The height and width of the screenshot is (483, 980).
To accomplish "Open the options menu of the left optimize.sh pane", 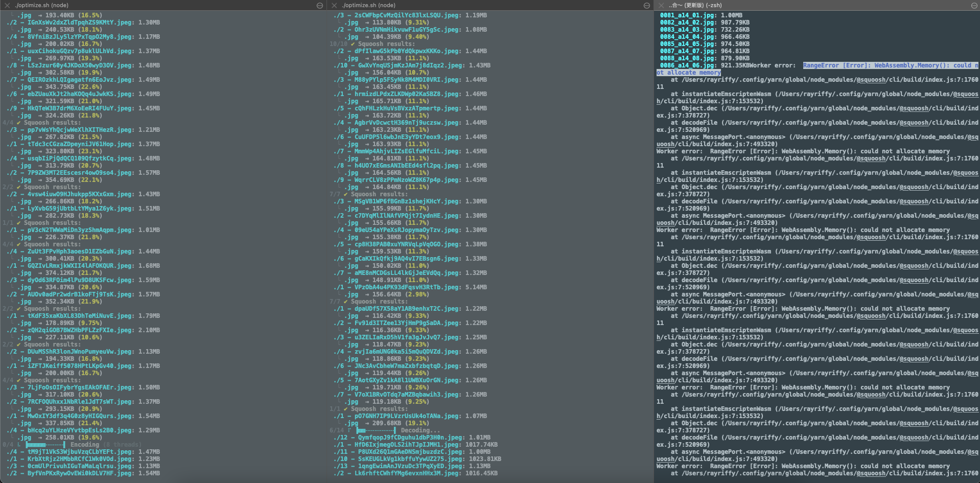I will pos(319,5).
